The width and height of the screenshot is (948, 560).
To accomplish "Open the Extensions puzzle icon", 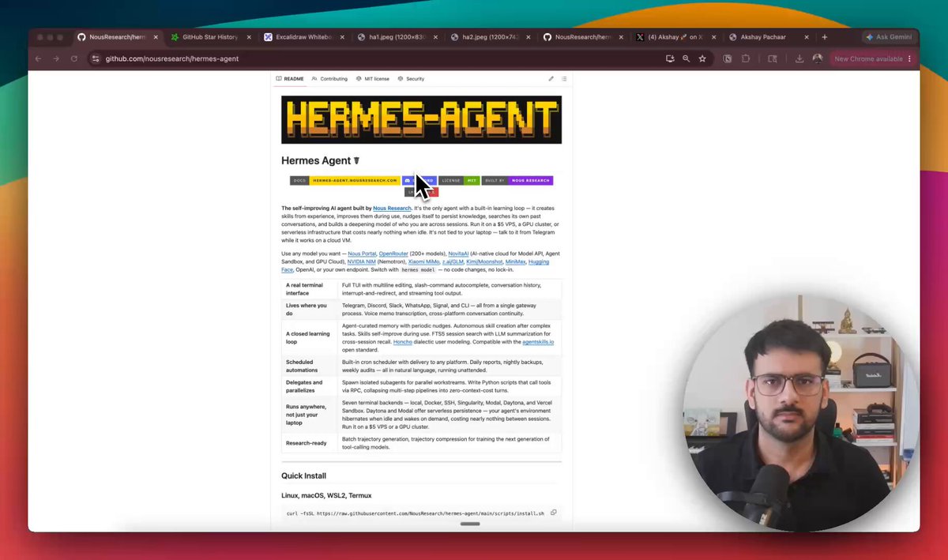I will [x=746, y=58].
